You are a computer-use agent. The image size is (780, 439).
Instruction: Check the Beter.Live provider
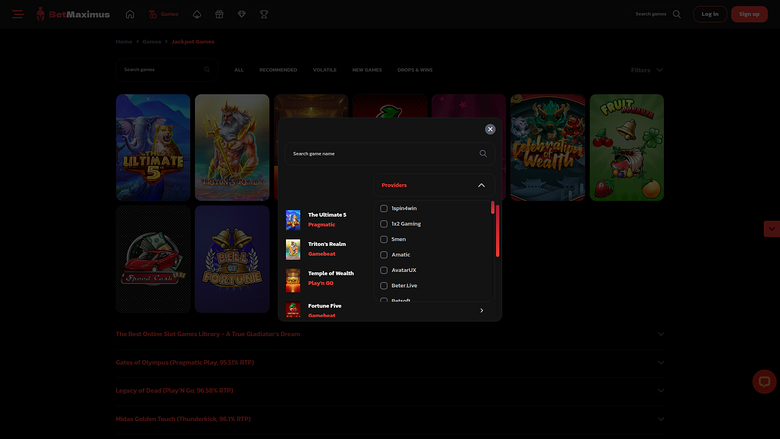384,285
